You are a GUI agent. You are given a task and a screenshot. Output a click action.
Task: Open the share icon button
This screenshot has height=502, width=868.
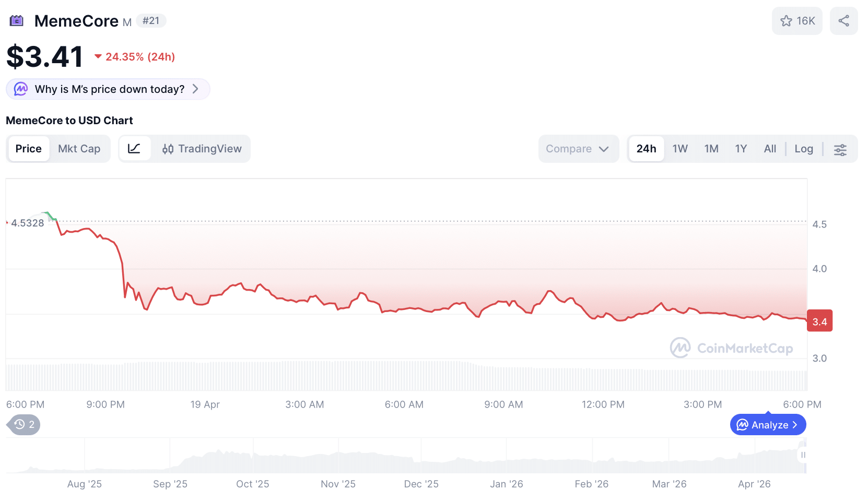(843, 21)
